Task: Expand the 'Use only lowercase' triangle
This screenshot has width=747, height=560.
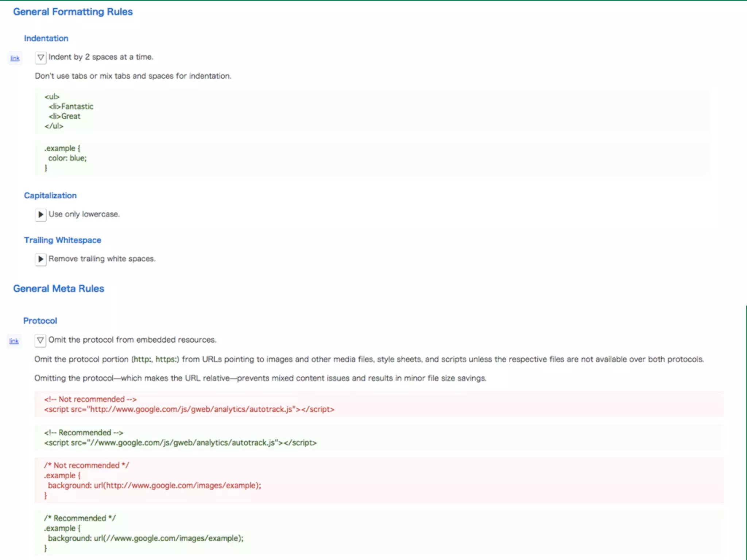Action: pos(40,214)
